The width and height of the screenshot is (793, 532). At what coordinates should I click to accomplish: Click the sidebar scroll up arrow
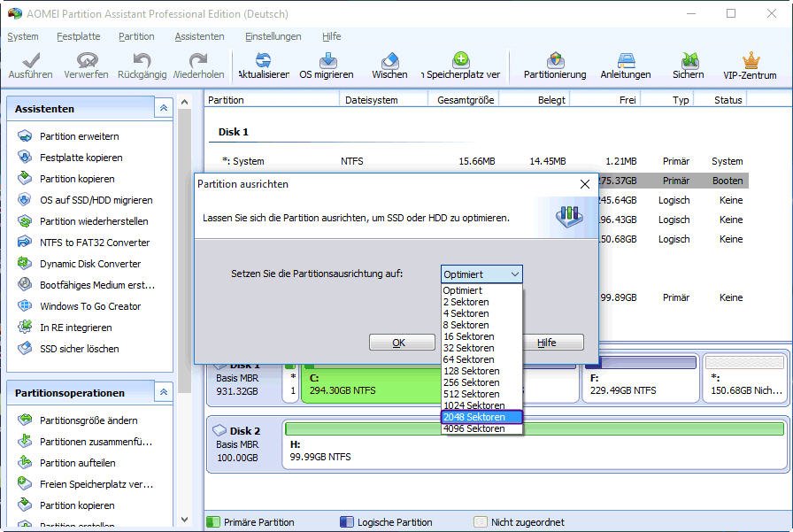pos(185,102)
